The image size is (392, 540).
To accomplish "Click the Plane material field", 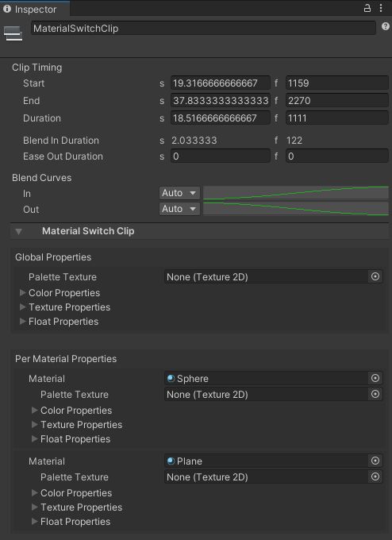I will (266, 461).
